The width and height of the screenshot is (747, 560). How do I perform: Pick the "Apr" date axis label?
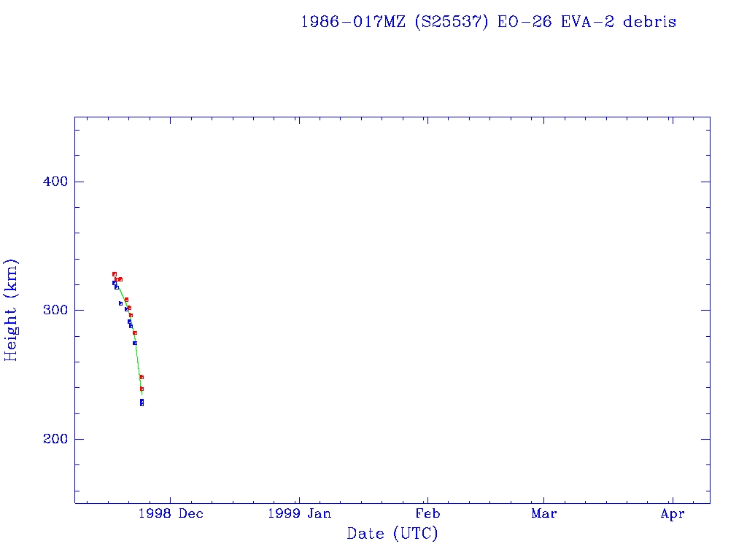tap(673, 513)
